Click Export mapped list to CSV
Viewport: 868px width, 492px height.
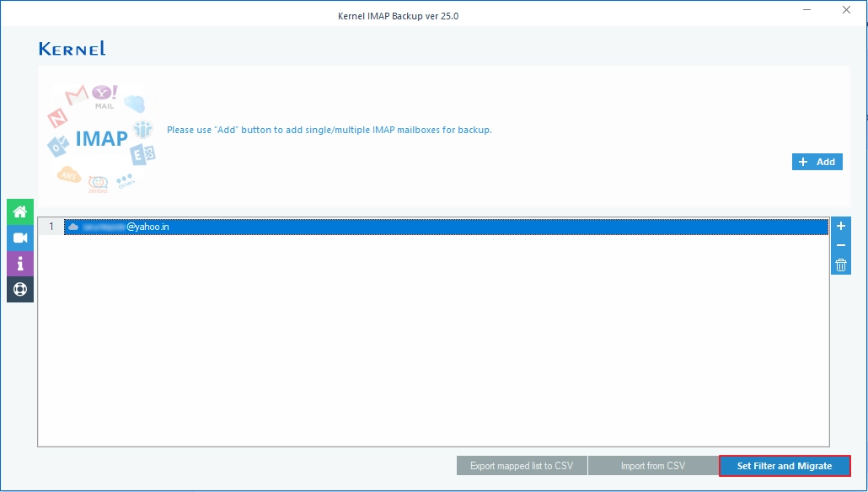pyautogui.click(x=522, y=466)
